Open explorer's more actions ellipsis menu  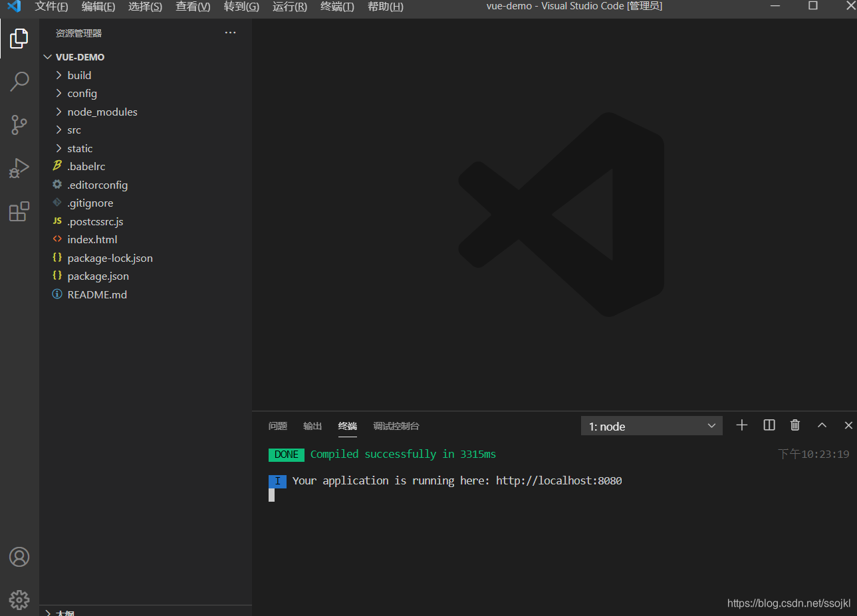click(230, 33)
